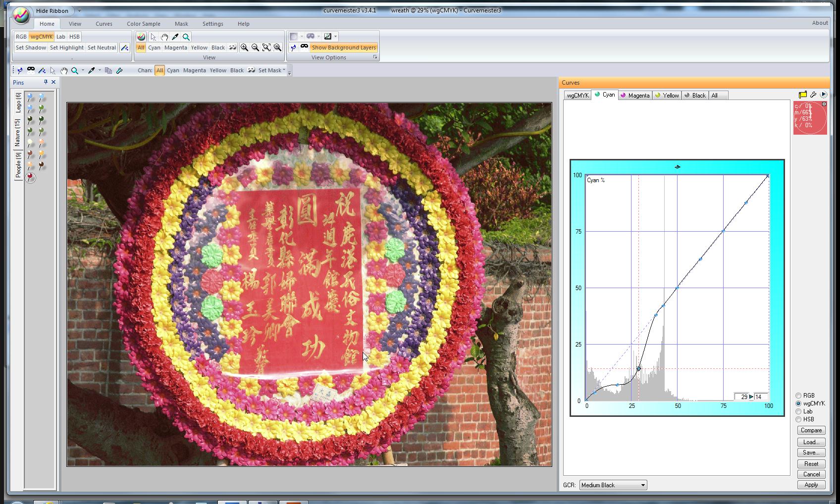Toggle Show Background Layers option

pos(344,48)
